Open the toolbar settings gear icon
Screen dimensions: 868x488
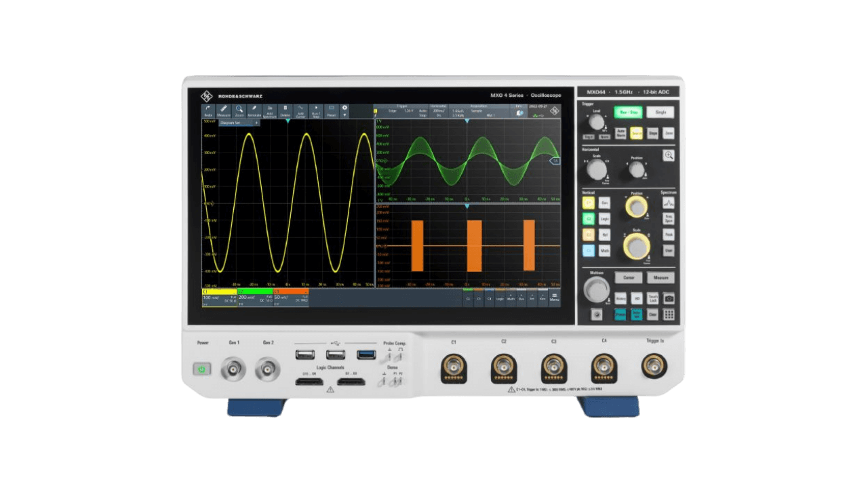[344, 108]
